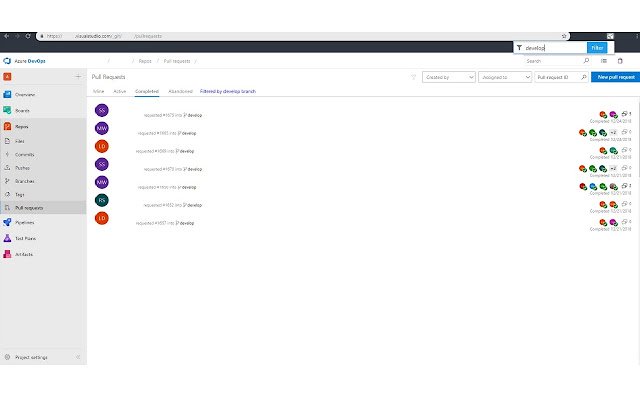This screenshot has width=640, height=400.
Task: Click the RS avatar in the pull request list
Action: pyautogui.click(x=102, y=200)
